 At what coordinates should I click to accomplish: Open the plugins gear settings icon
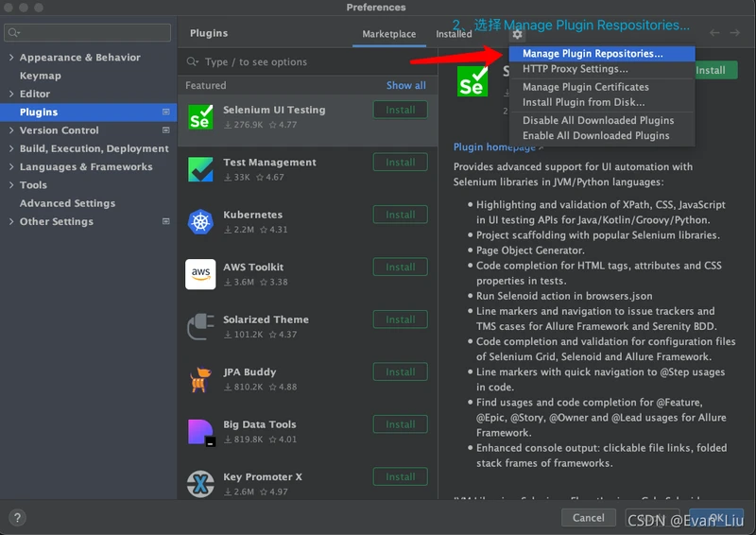click(517, 35)
